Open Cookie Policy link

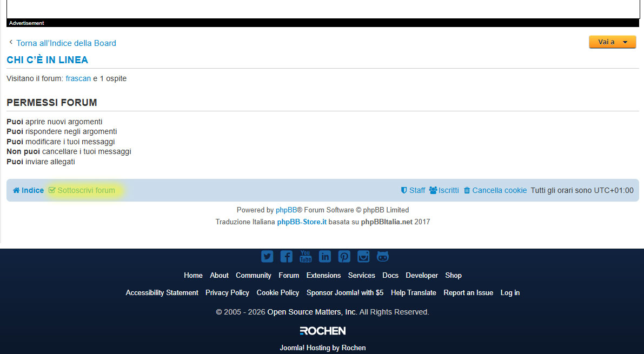277,292
